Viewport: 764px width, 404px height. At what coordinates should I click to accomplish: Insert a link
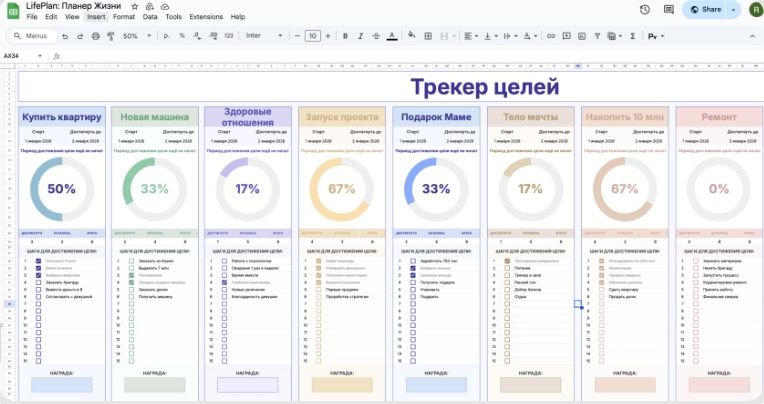pyautogui.click(x=551, y=36)
